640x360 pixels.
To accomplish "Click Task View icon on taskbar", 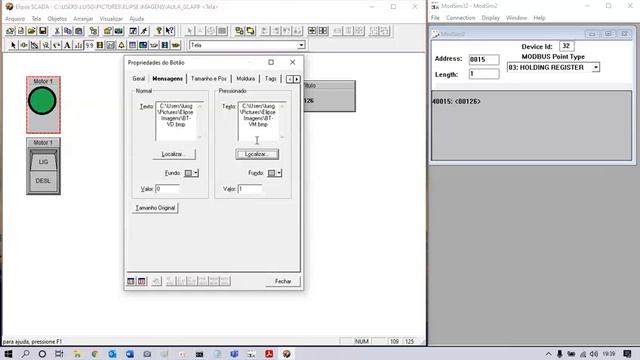I will pos(59,354).
